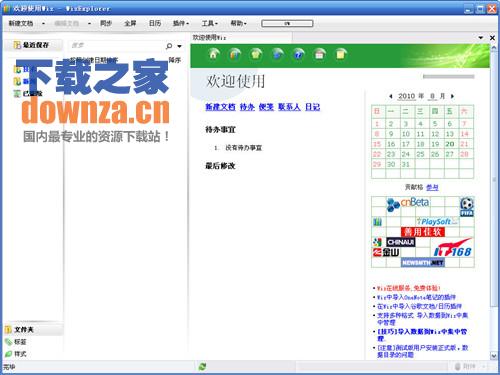Open the NEWSMTH.NET logo
500x375 pixels.
tap(423, 263)
